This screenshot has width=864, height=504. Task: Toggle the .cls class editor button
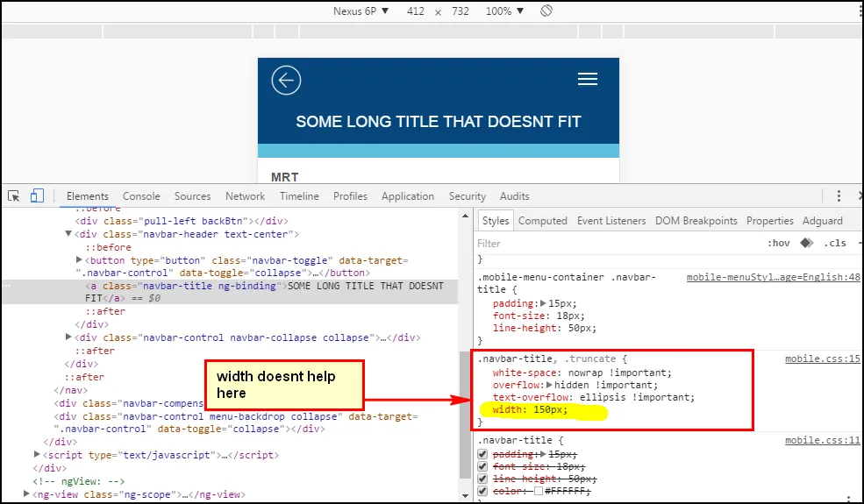click(x=835, y=244)
